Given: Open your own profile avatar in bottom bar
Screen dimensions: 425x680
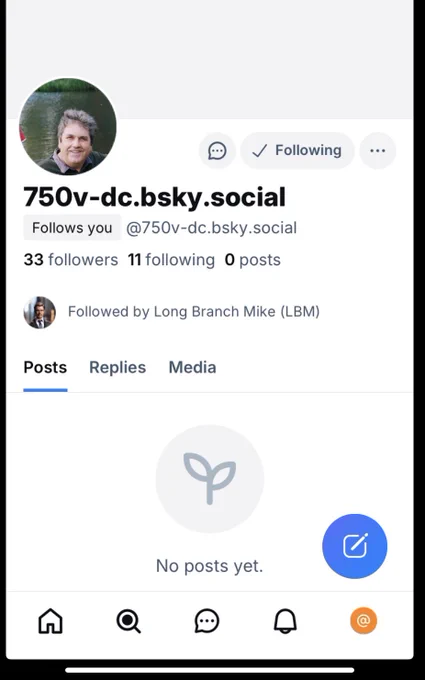Looking at the screenshot, I should coord(363,621).
